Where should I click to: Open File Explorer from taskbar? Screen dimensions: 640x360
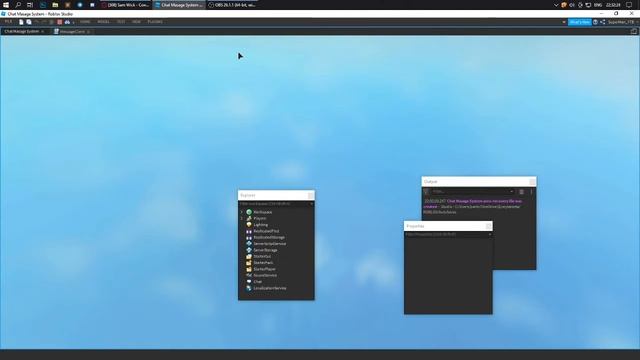pos(55,5)
